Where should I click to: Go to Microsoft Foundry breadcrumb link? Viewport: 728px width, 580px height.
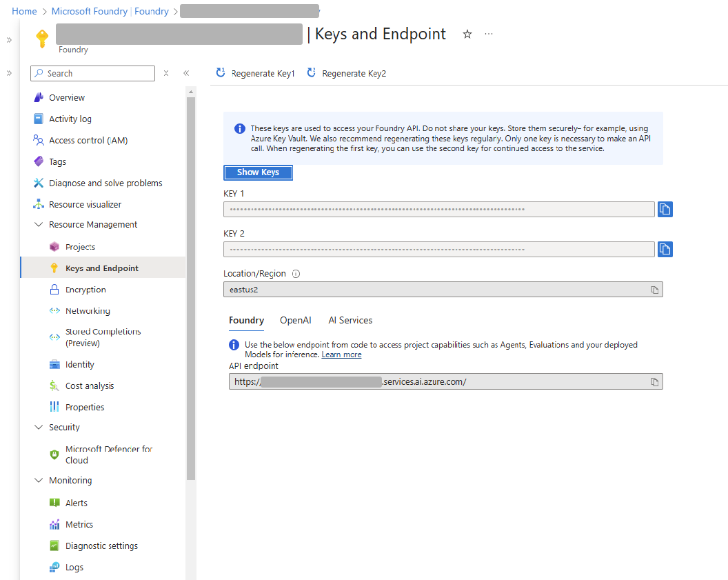90,11
